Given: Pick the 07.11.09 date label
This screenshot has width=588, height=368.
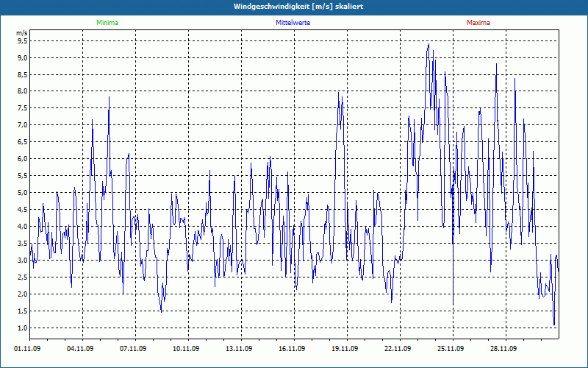Looking at the screenshot, I should pyautogui.click(x=135, y=349).
